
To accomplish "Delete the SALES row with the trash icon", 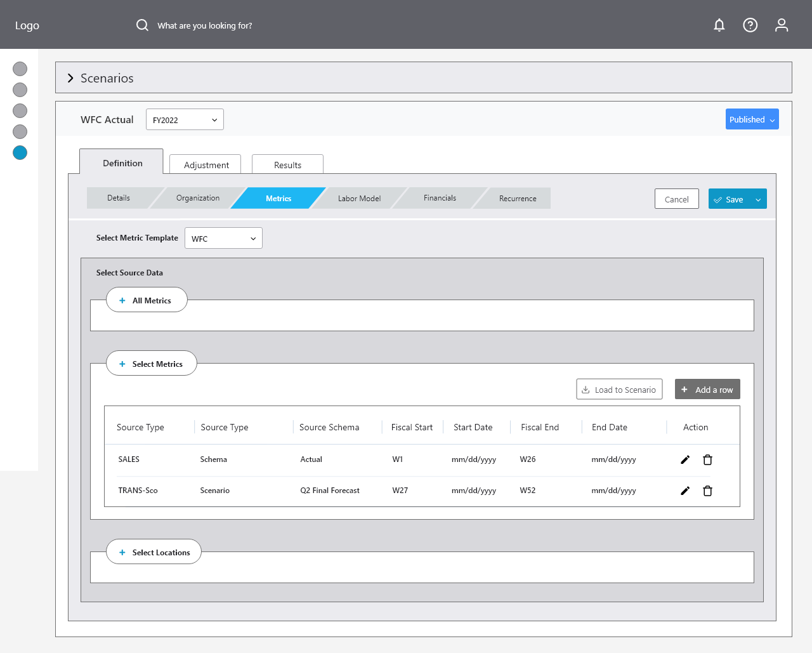I will tap(707, 459).
